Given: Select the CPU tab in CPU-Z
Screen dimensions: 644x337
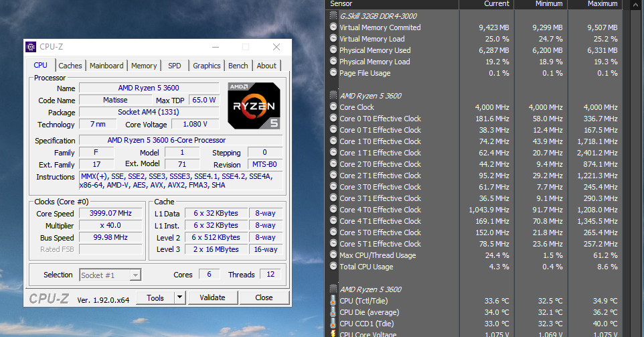Looking at the screenshot, I should [x=41, y=65].
